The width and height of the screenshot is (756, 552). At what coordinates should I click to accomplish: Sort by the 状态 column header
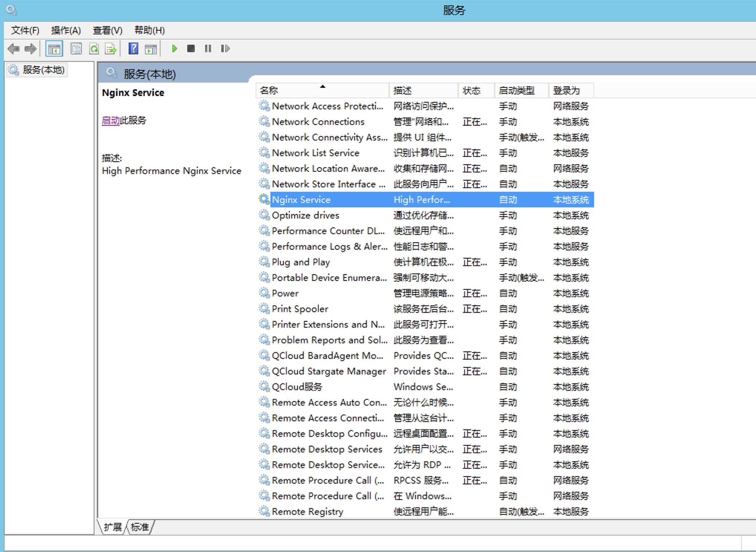[472, 91]
